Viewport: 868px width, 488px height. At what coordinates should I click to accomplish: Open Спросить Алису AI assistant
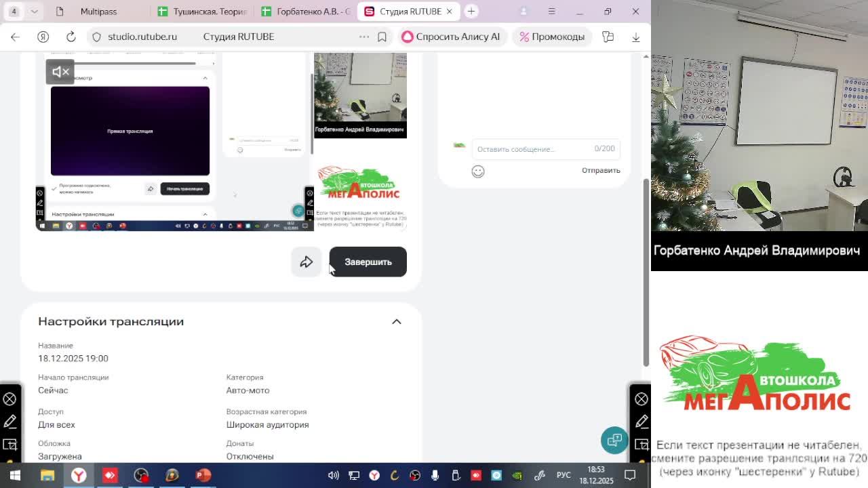(x=450, y=37)
